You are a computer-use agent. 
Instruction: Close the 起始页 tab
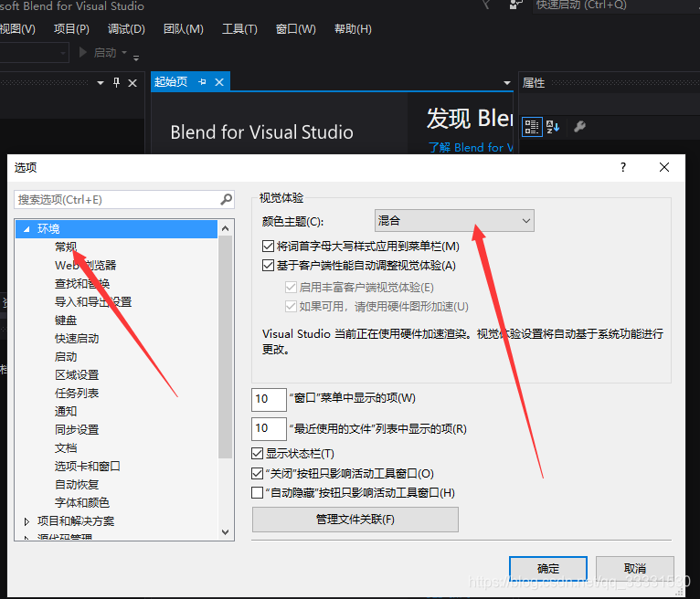[219, 82]
